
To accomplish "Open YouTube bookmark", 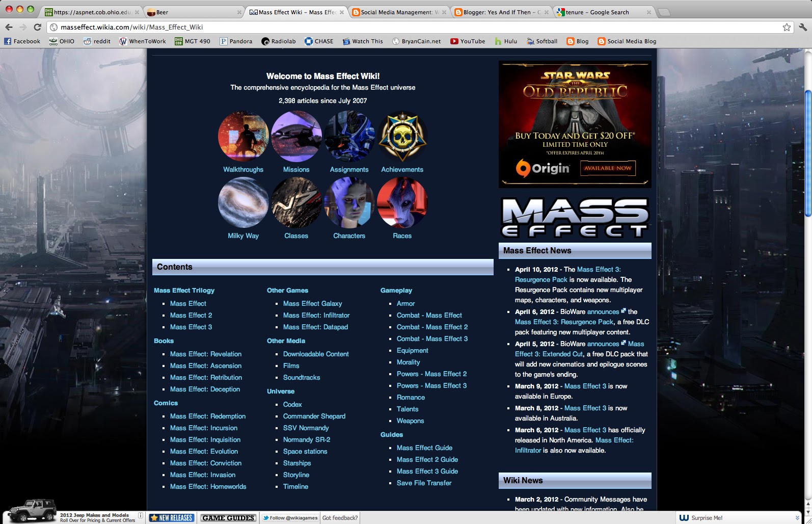I will (468, 41).
